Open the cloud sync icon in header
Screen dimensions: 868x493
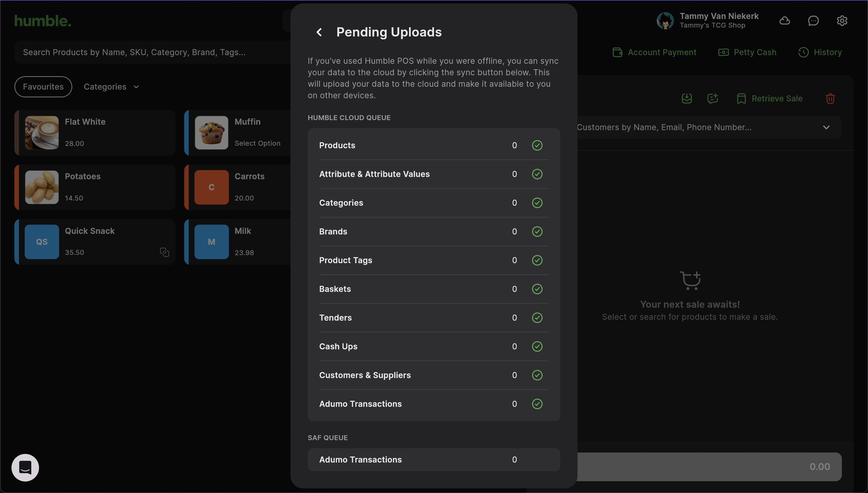[784, 21]
